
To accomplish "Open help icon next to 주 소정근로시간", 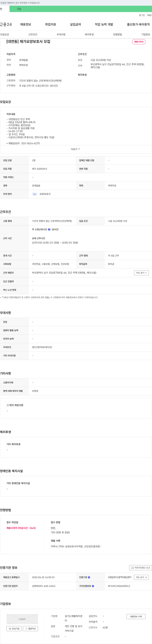I will [x=49, y=229].
